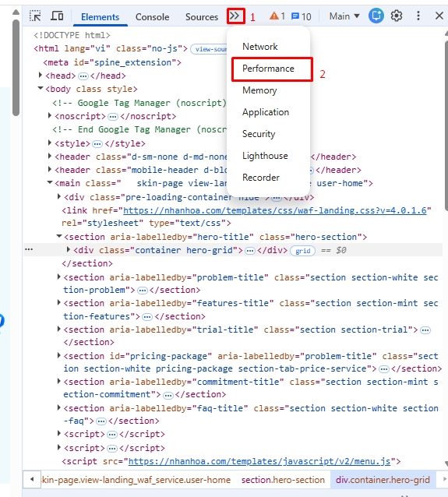Click ellipsis in trial-title section
Screen dimensions: 448x497
[x=425, y=330]
